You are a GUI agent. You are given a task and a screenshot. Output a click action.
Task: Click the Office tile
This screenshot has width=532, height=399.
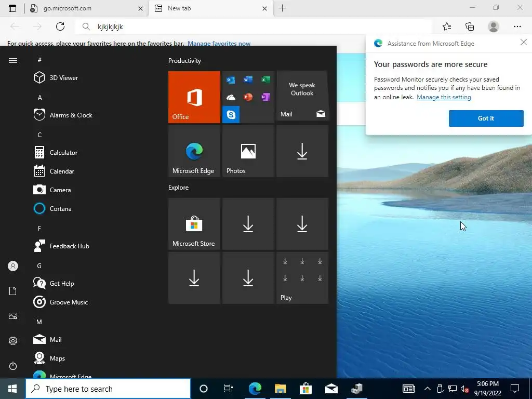pos(194,97)
